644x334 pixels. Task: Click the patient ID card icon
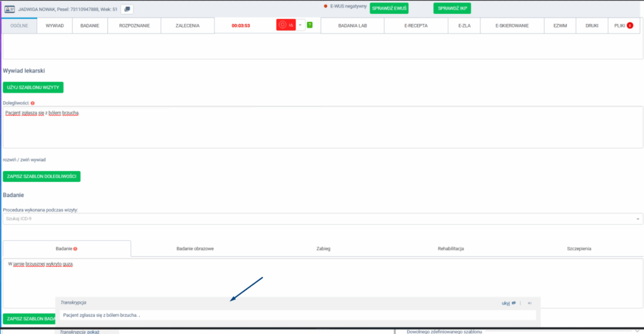click(x=10, y=9)
